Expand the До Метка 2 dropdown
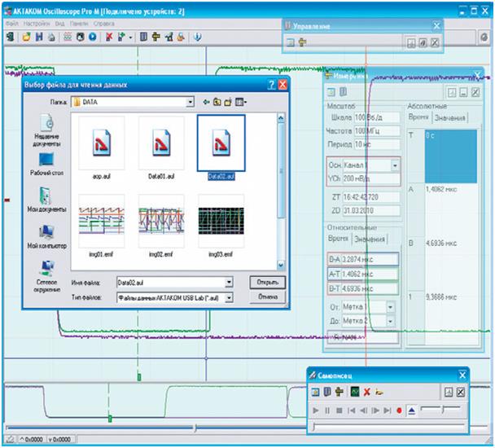 [x=391, y=321]
